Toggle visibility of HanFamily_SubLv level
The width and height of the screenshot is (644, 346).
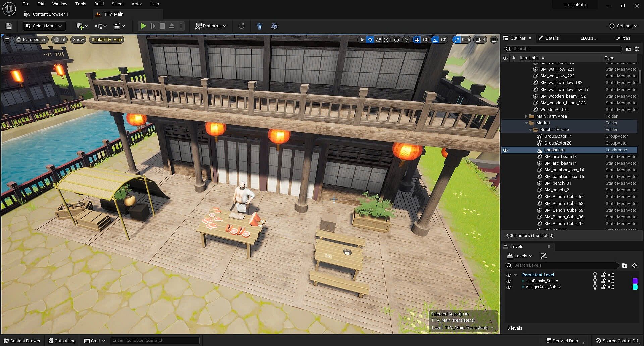(x=509, y=281)
